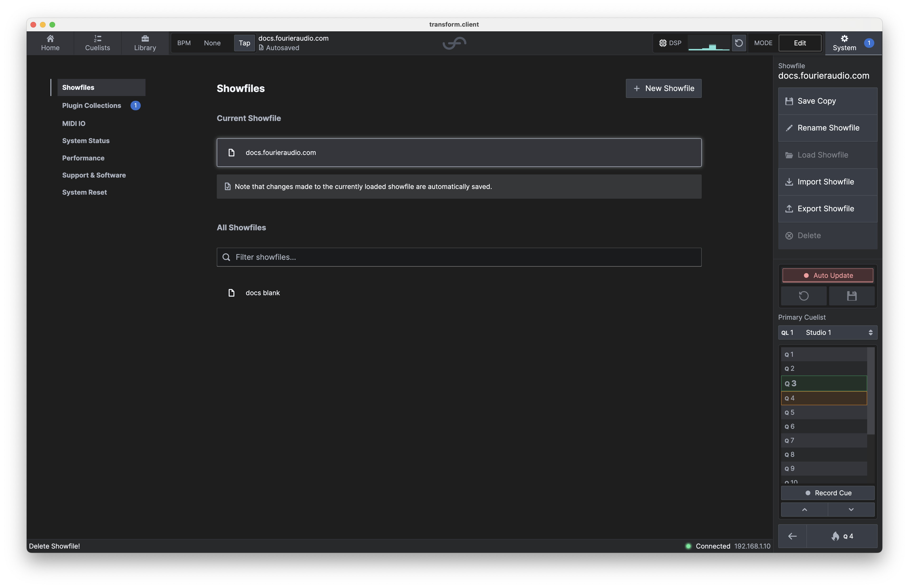Go to the Home tab
Screen dimensions: 909x588
[x=50, y=43]
